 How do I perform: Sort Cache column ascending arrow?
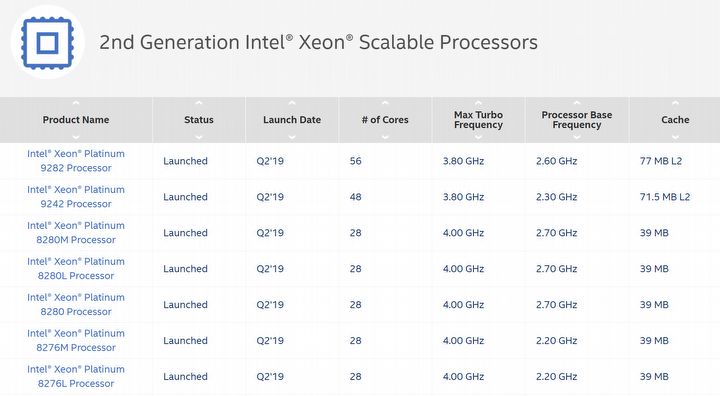675,103
